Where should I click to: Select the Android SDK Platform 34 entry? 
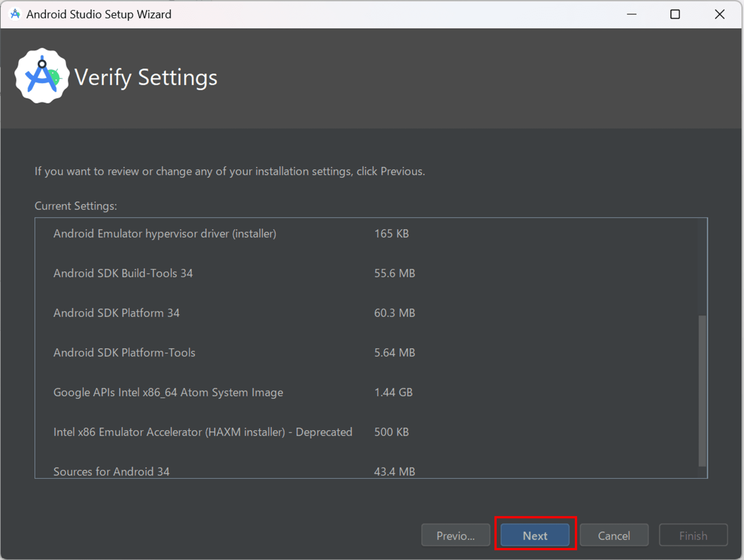(116, 313)
